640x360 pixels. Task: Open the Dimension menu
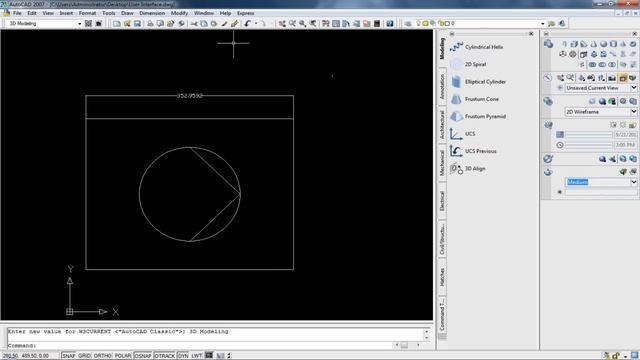[152, 13]
